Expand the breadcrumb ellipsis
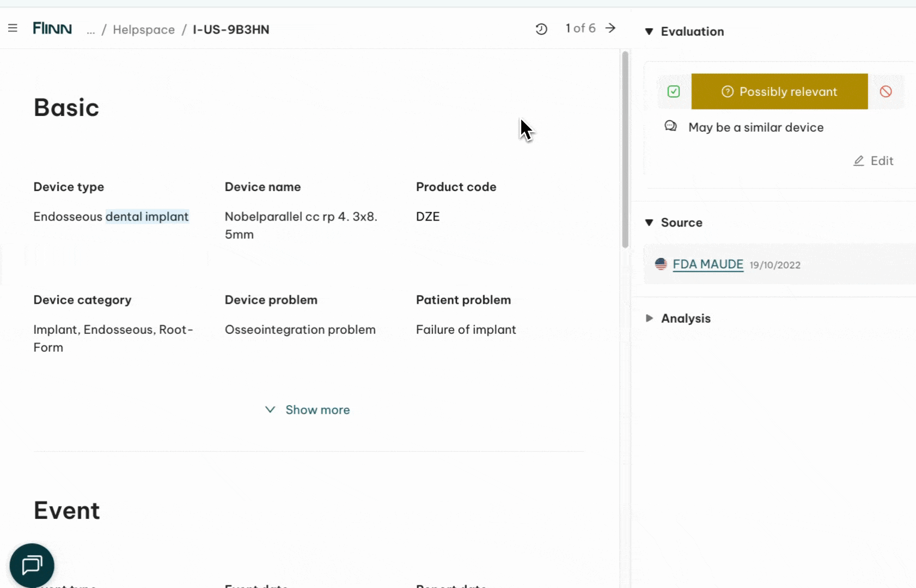This screenshot has width=916, height=588. pos(90,29)
